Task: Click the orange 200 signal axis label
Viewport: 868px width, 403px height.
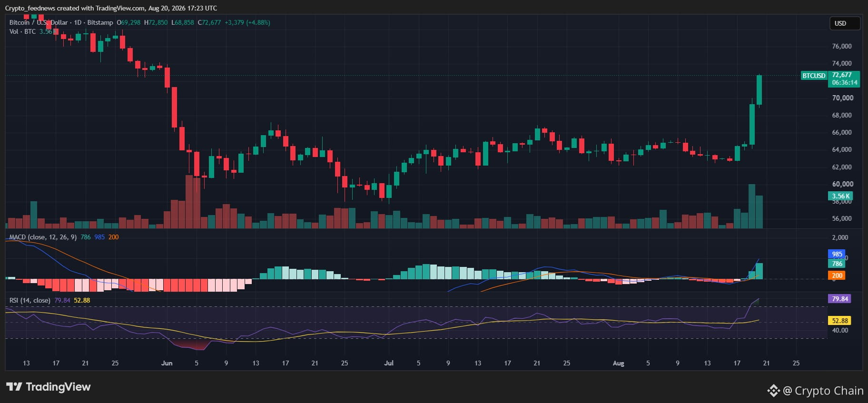Action: 837,275
